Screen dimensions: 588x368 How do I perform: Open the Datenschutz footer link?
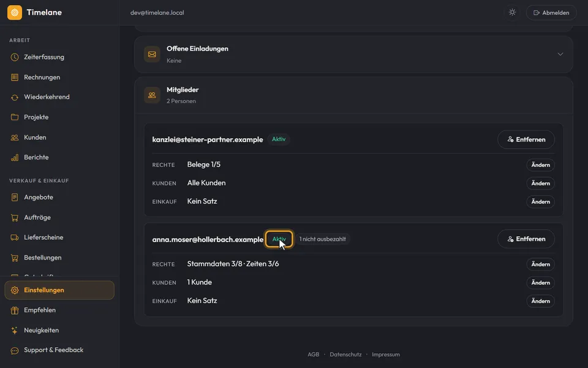(x=345, y=355)
